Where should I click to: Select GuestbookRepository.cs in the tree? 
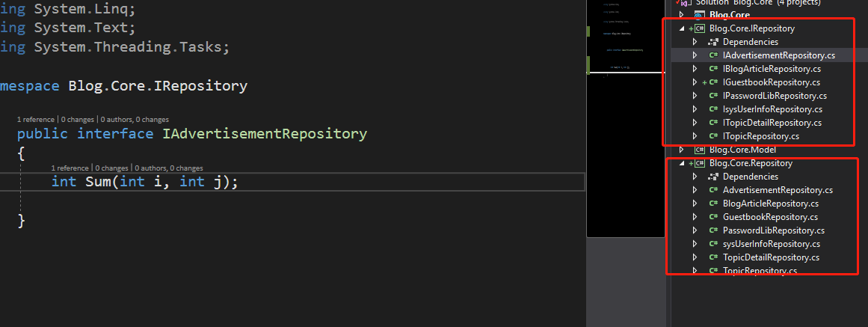tap(770, 217)
